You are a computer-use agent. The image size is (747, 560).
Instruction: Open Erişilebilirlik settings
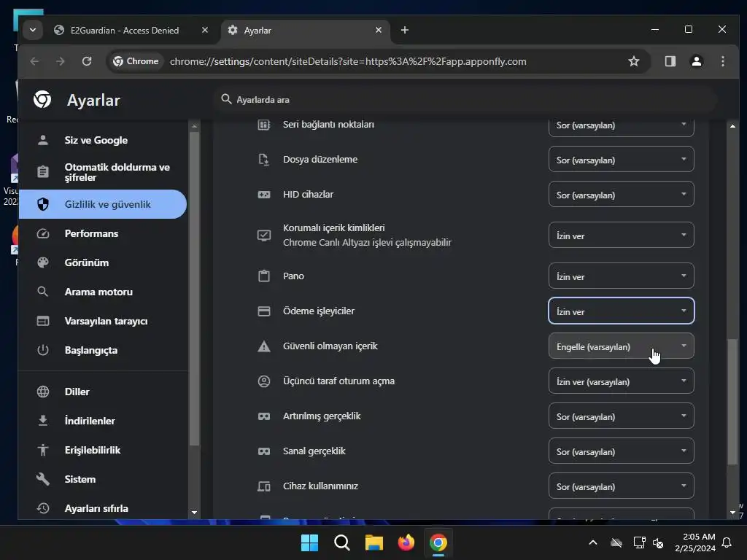(x=102, y=450)
